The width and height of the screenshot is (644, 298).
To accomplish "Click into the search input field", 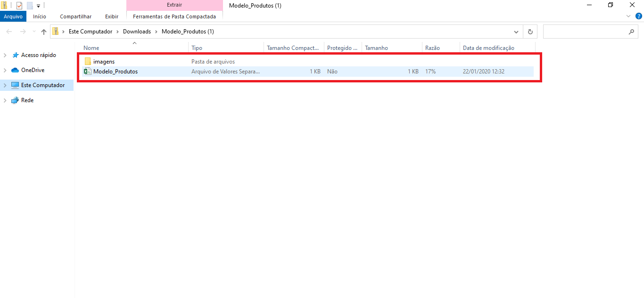I will point(585,32).
